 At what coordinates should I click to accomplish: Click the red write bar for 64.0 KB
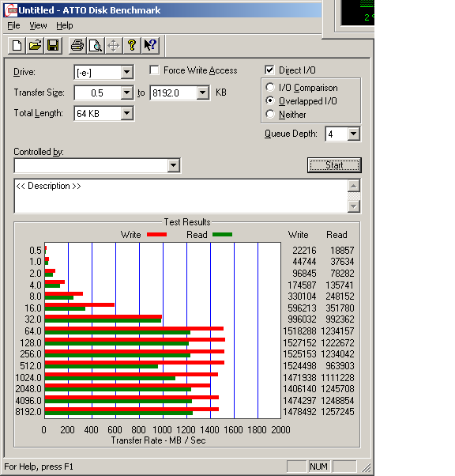point(134,328)
